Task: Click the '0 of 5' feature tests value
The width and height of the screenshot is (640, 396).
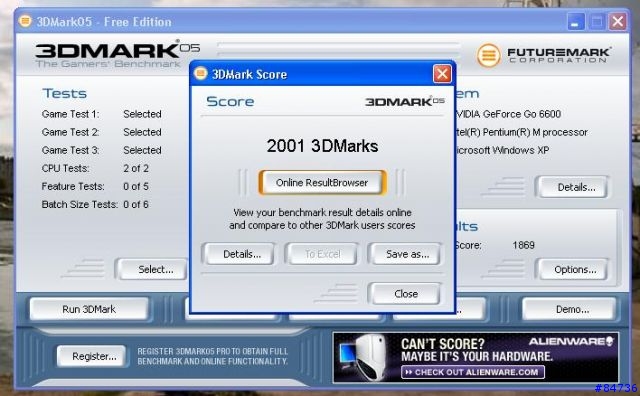Action: pyautogui.click(x=136, y=186)
